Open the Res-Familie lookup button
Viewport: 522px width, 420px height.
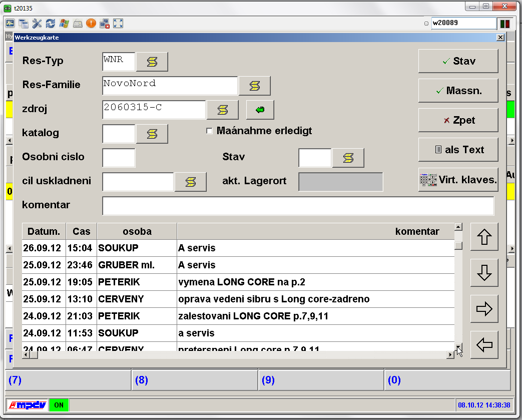255,86
